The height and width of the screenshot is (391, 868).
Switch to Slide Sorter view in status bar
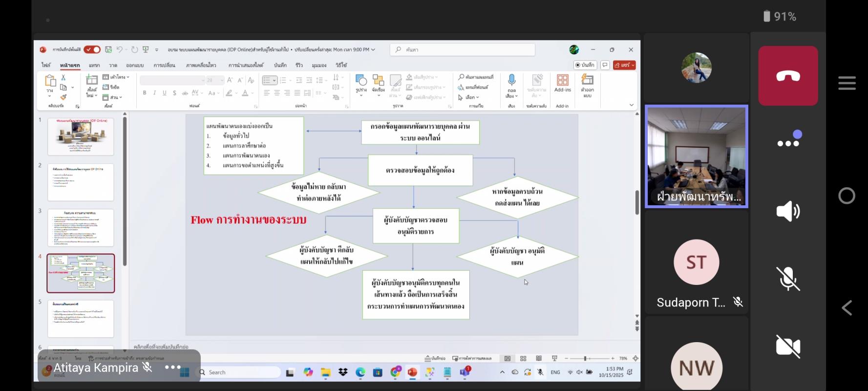click(x=523, y=358)
